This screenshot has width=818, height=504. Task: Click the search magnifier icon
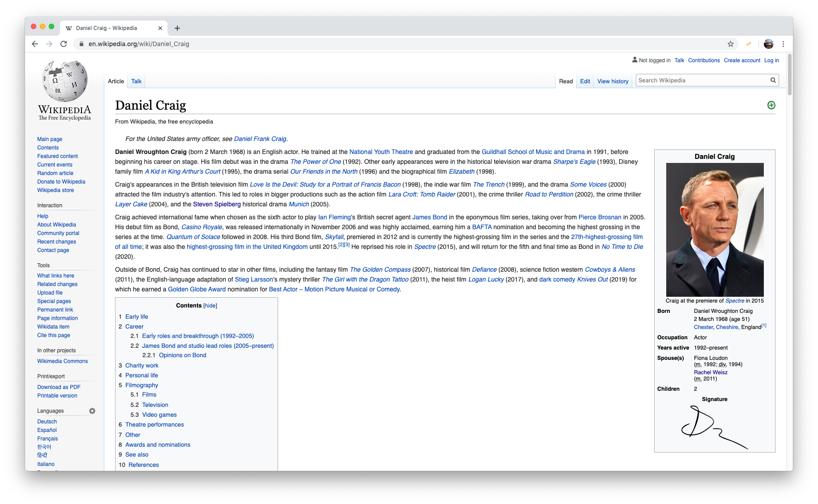coord(773,81)
